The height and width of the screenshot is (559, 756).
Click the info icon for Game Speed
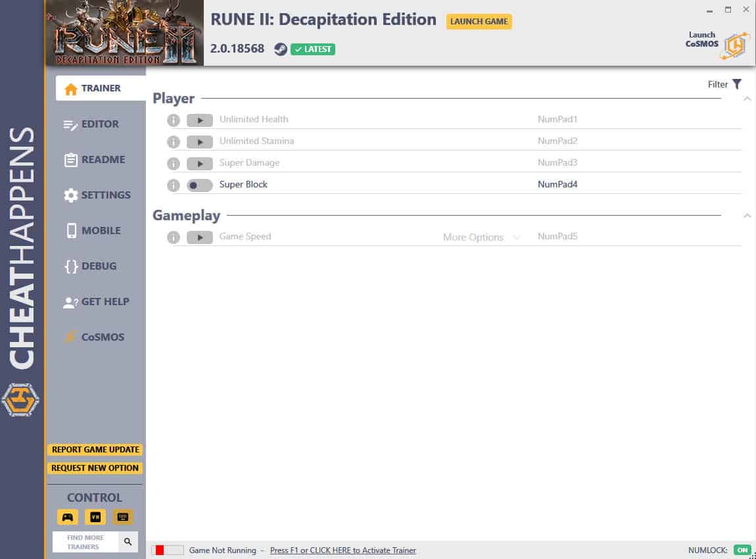(x=173, y=237)
